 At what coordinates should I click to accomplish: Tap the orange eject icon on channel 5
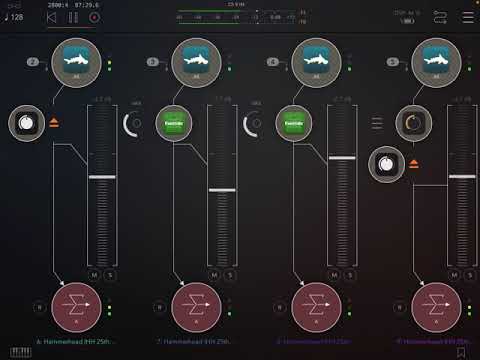[414, 164]
